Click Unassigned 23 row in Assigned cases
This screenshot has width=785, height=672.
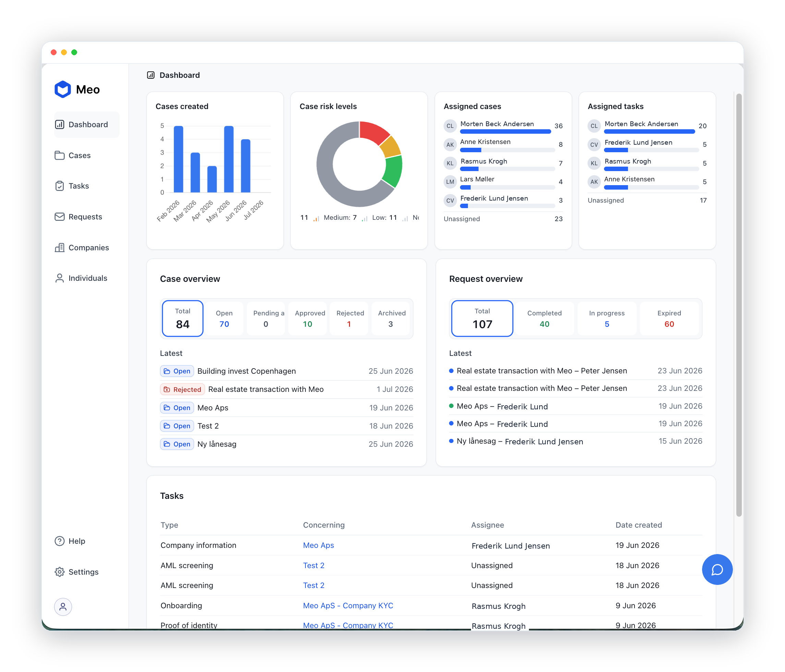503,219
